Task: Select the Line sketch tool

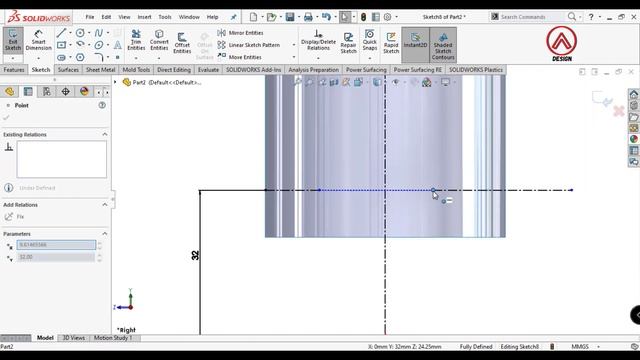Action: (61, 33)
